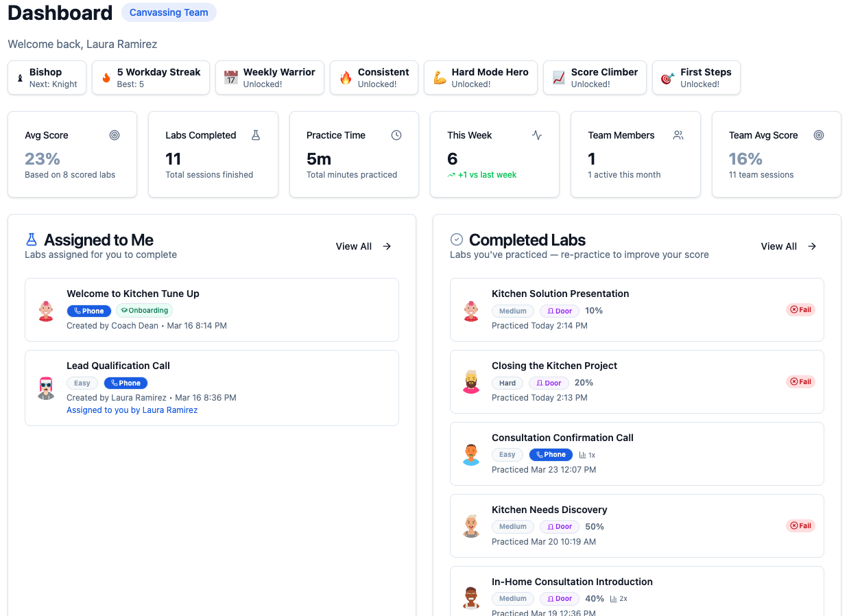The image size is (849, 616).
Task: Click the avatar for Consultation Confirmation Call
Action: click(x=471, y=454)
